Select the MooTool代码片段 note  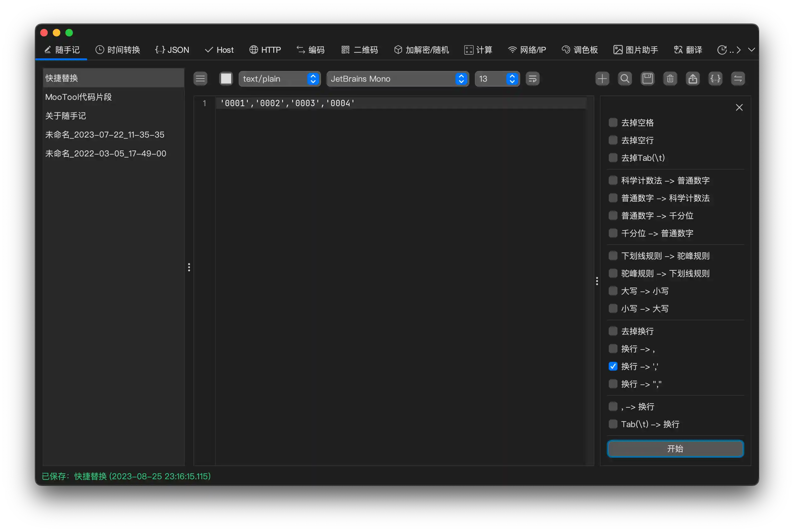coord(79,97)
